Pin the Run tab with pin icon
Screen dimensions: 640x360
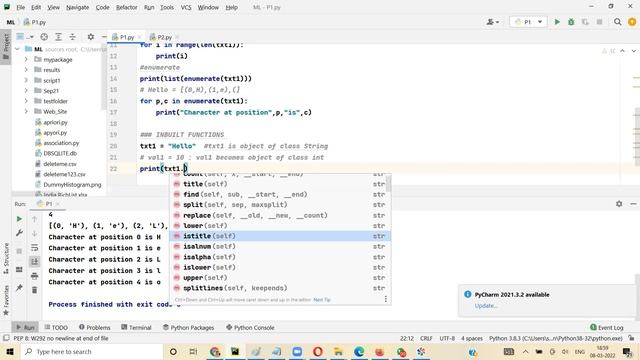click(19, 288)
